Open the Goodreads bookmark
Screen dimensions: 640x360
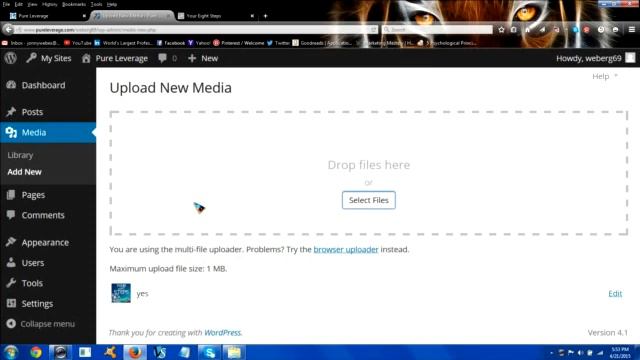(x=322, y=43)
